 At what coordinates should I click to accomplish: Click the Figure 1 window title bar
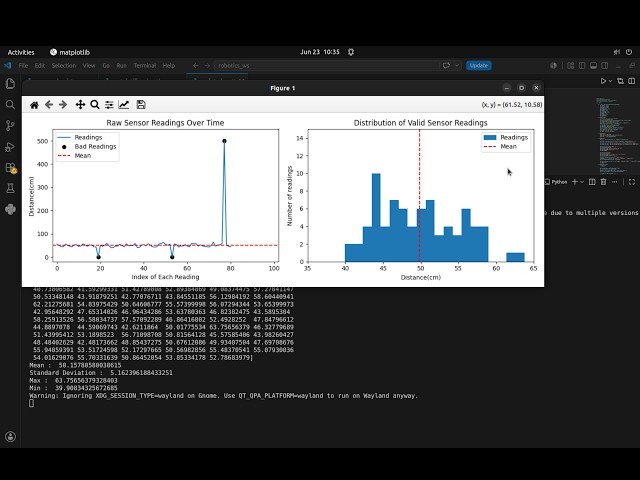point(282,88)
